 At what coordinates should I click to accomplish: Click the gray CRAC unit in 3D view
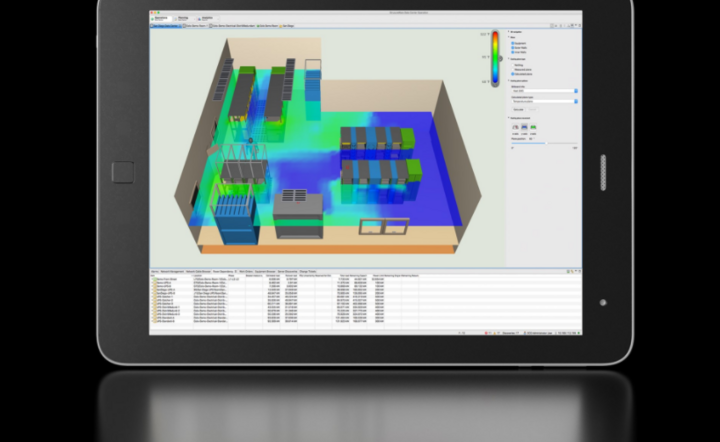tap(298, 214)
